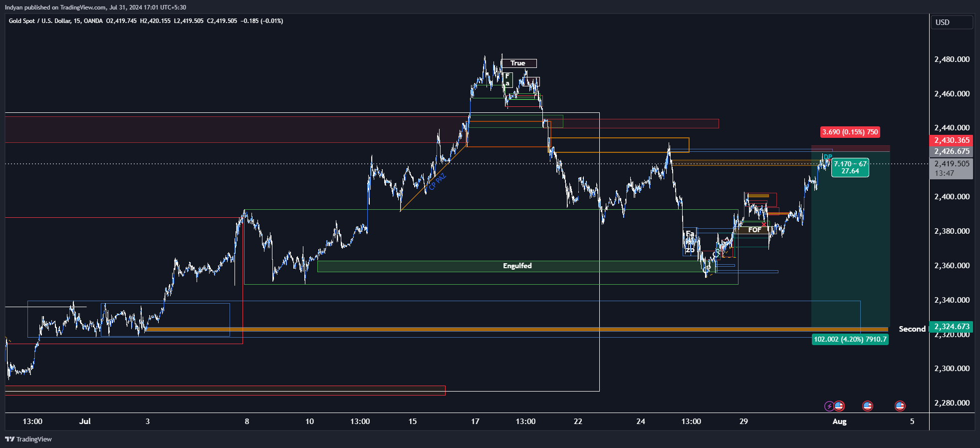Click the 2,400.000 price axis label
Image resolution: width=980 pixels, height=448 pixels.
pos(952,197)
